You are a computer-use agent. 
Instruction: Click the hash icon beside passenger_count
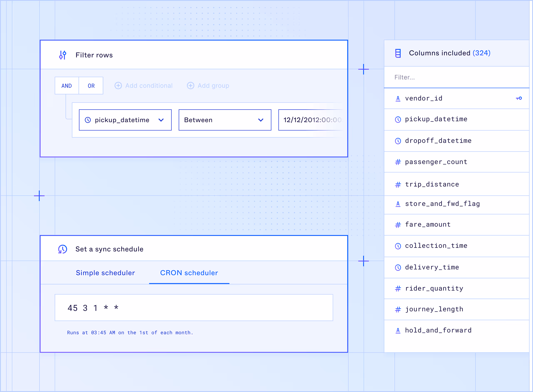[398, 162]
